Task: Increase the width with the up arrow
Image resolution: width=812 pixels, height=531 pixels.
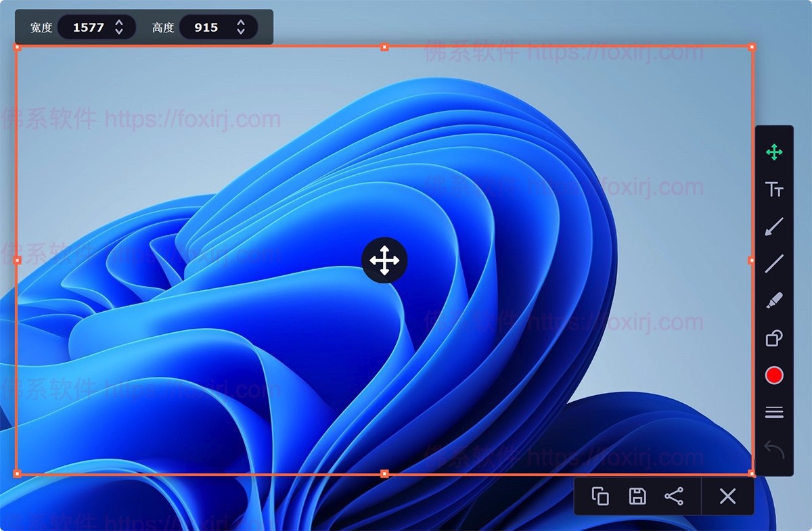Action: (119, 23)
